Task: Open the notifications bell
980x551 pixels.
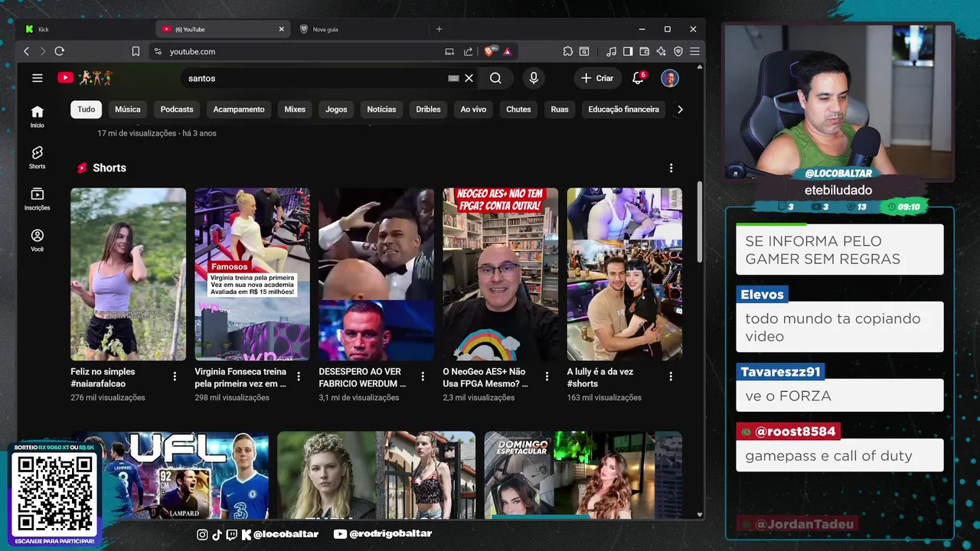Action: click(638, 78)
